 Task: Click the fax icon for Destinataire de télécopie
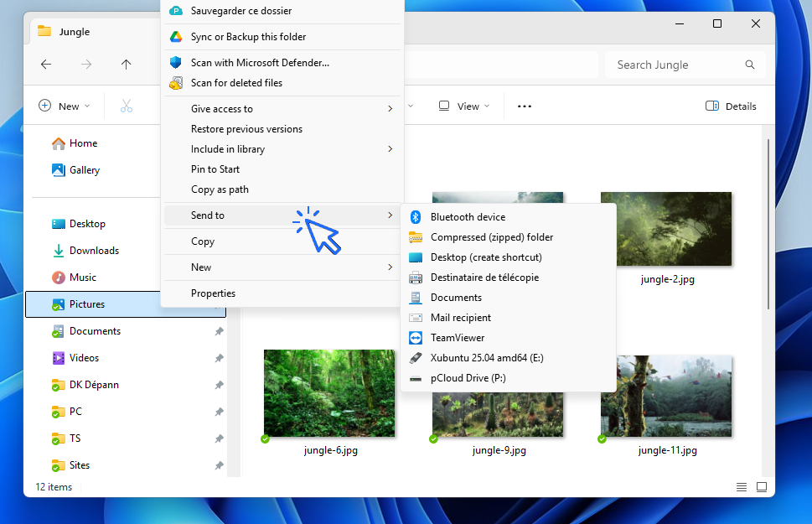coord(416,278)
